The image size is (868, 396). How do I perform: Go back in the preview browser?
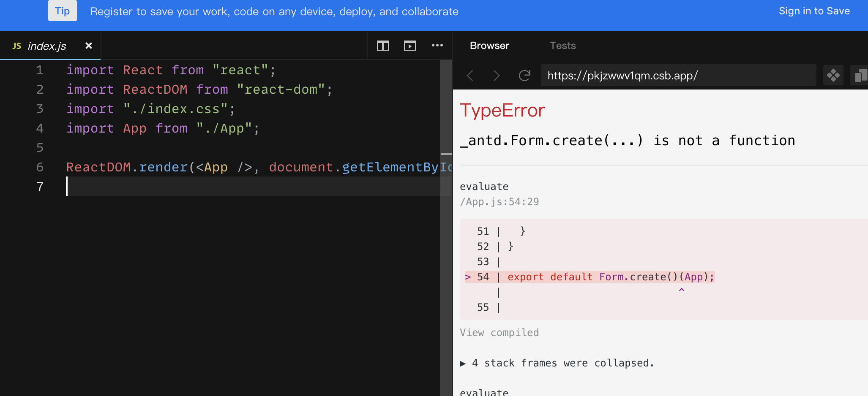[470, 76]
